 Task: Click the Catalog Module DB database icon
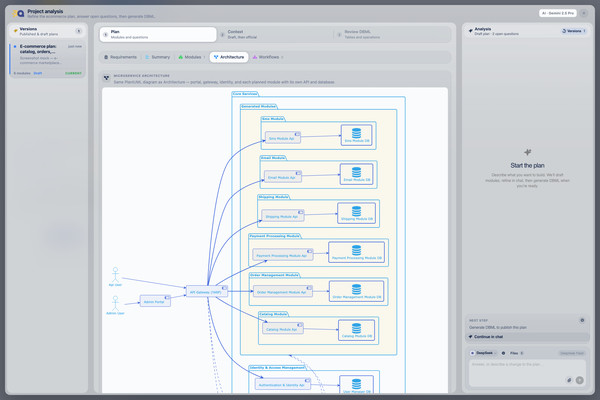pyautogui.click(x=357, y=330)
